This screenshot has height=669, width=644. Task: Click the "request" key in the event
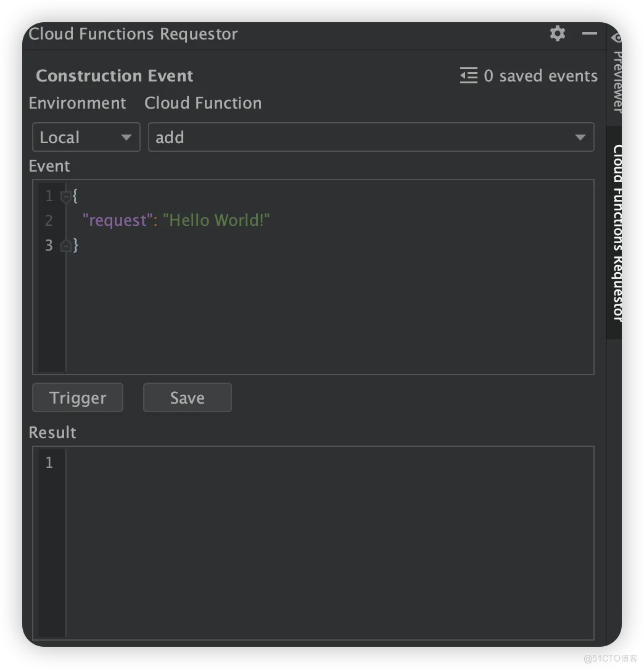(118, 220)
